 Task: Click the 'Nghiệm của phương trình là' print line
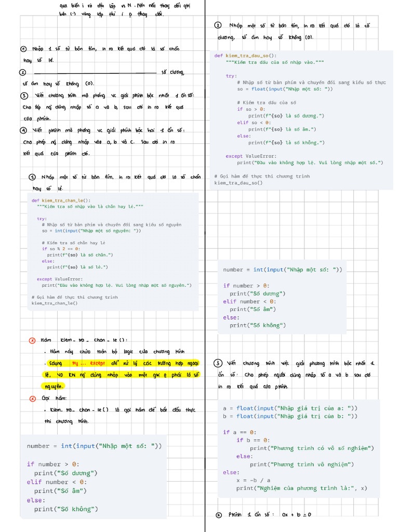[x=302, y=488]
